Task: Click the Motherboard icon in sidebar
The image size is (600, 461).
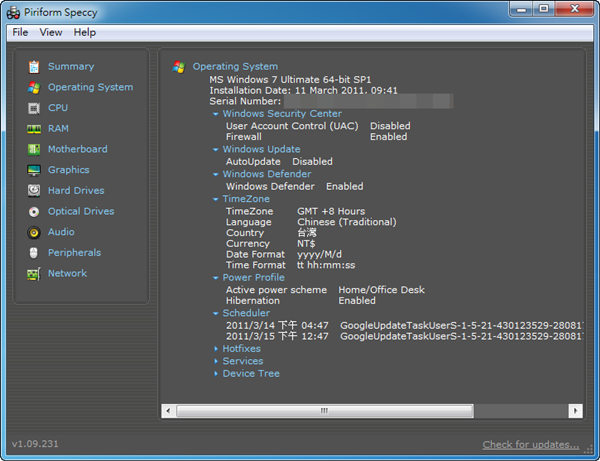Action: tap(34, 150)
